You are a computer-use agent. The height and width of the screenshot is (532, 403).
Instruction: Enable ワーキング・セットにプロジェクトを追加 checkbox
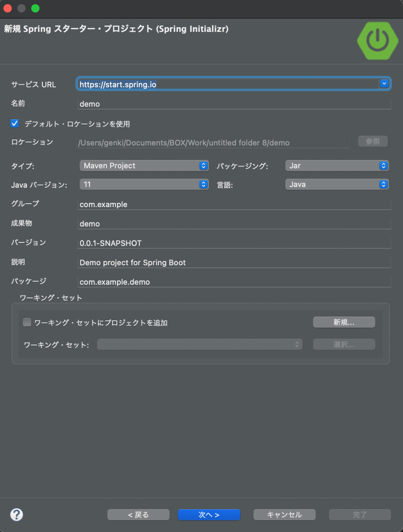click(x=27, y=322)
